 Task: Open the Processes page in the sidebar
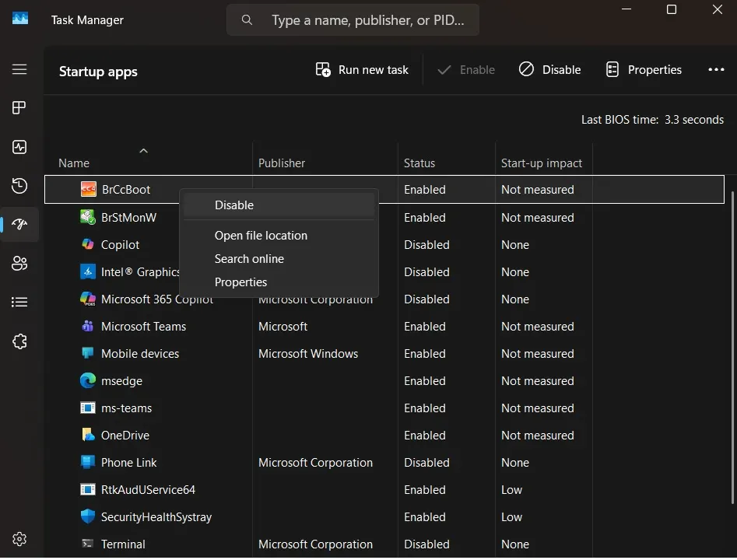[x=19, y=107]
